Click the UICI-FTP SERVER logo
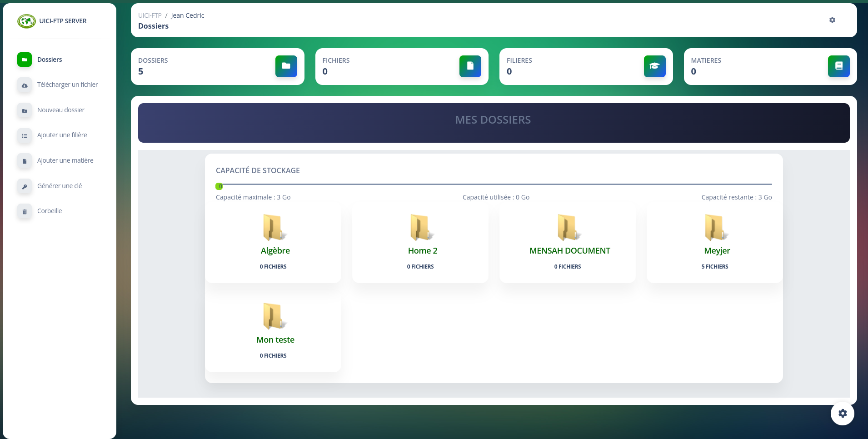The height and width of the screenshot is (439, 868). pos(27,21)
